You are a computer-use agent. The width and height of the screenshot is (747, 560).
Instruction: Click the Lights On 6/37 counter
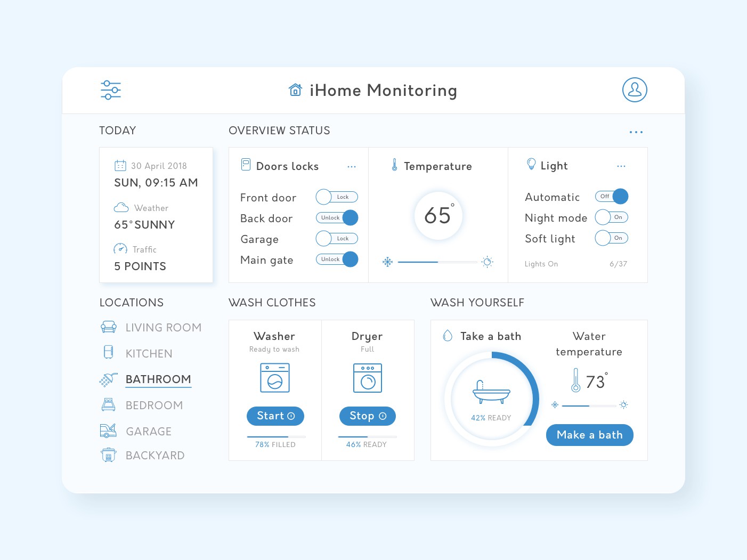[x=576, y=264]
